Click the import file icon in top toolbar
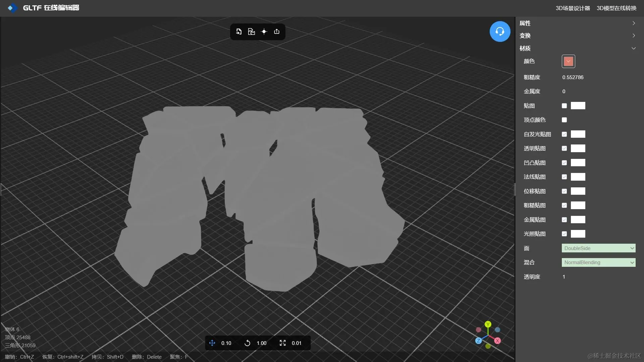 coord(238,32)
